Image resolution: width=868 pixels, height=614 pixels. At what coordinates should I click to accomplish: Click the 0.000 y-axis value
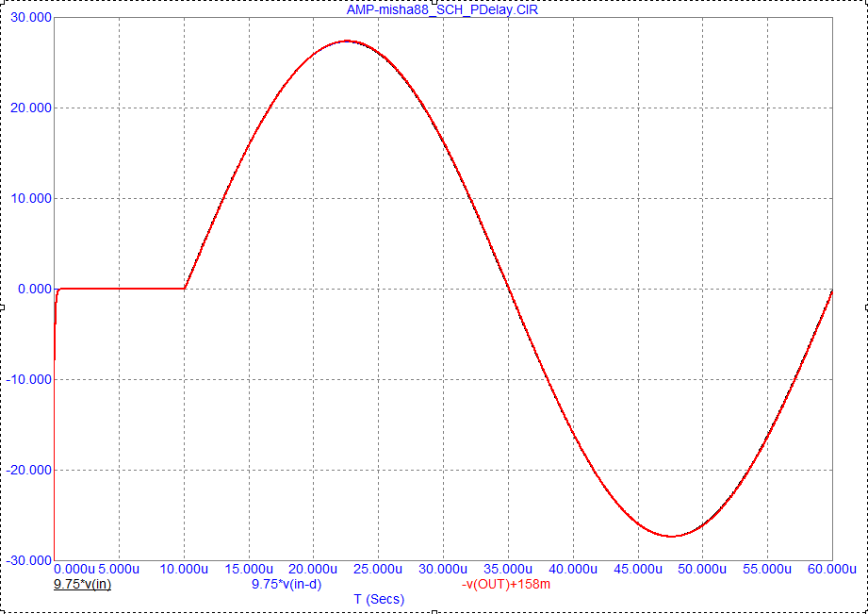(35, 289)
